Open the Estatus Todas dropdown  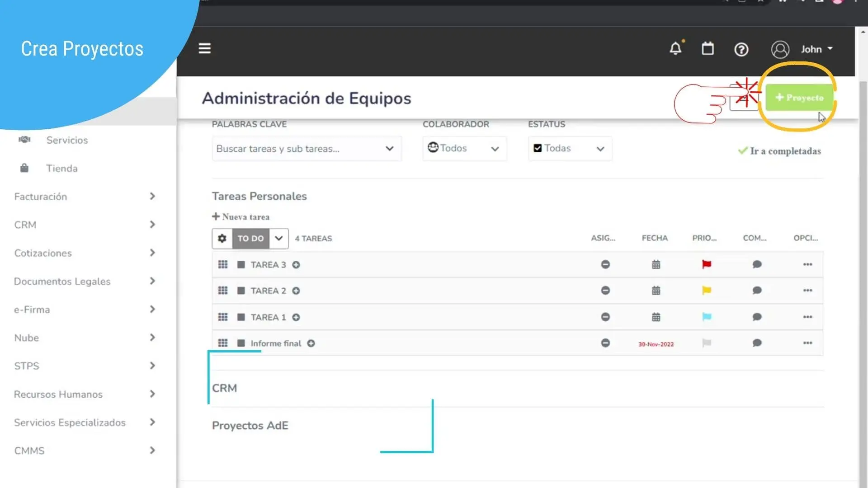[x=570, y=149]
